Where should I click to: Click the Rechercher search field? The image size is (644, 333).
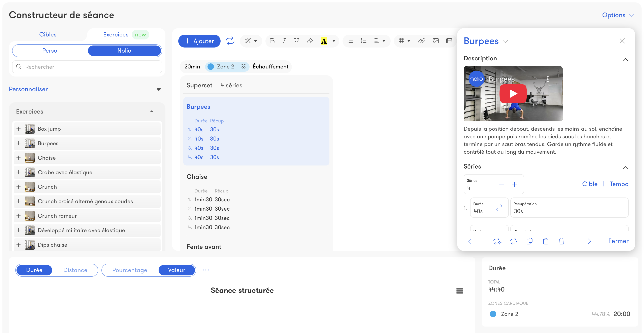click(x=87, y=67)
